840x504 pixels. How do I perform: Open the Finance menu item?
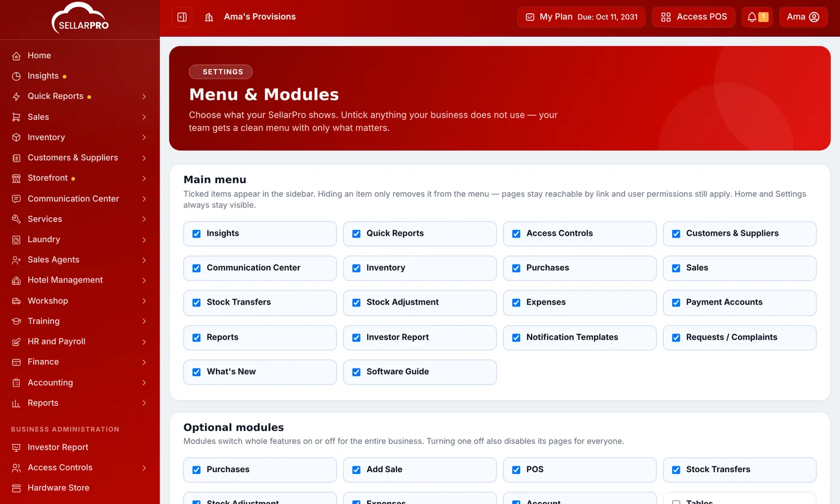click(80, 362)
